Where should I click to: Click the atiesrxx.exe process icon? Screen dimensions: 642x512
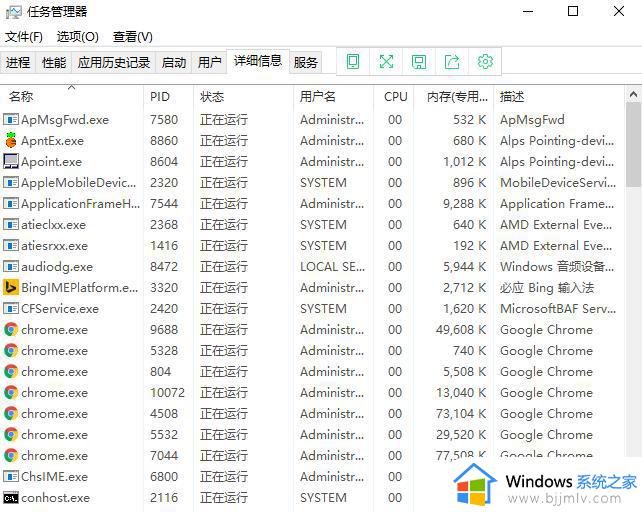(11, 245)
